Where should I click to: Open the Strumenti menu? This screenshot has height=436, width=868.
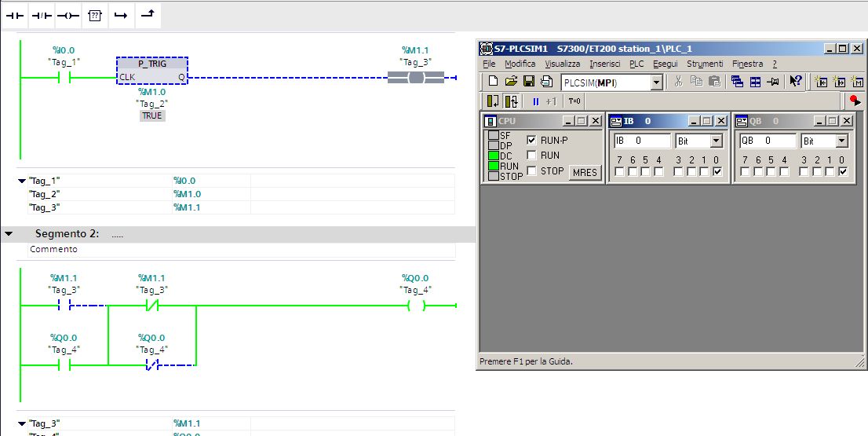(x=704, y=64)
